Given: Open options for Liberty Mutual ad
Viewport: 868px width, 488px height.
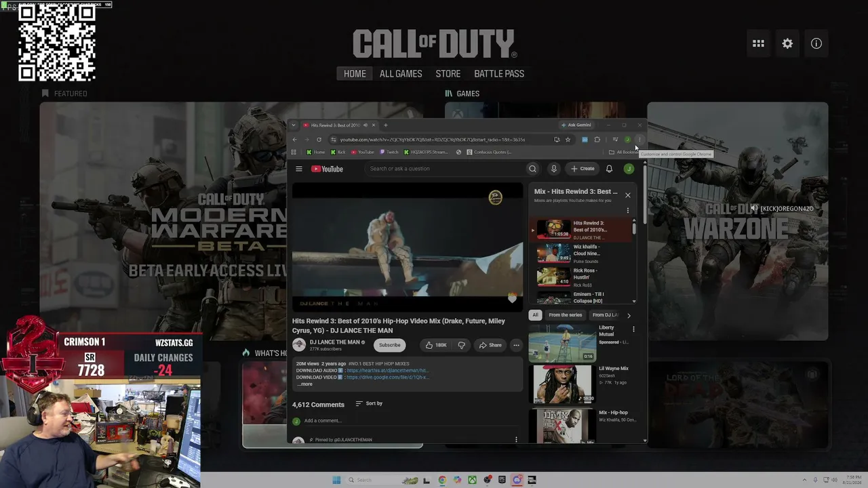Looking at the screenshot, I should click(x=633, y=329).
